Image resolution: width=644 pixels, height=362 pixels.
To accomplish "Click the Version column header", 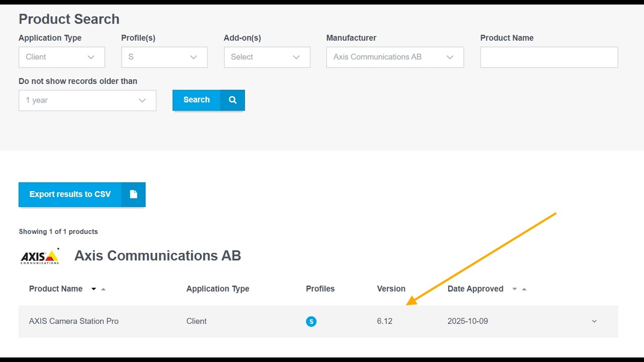I will (391, 289).
